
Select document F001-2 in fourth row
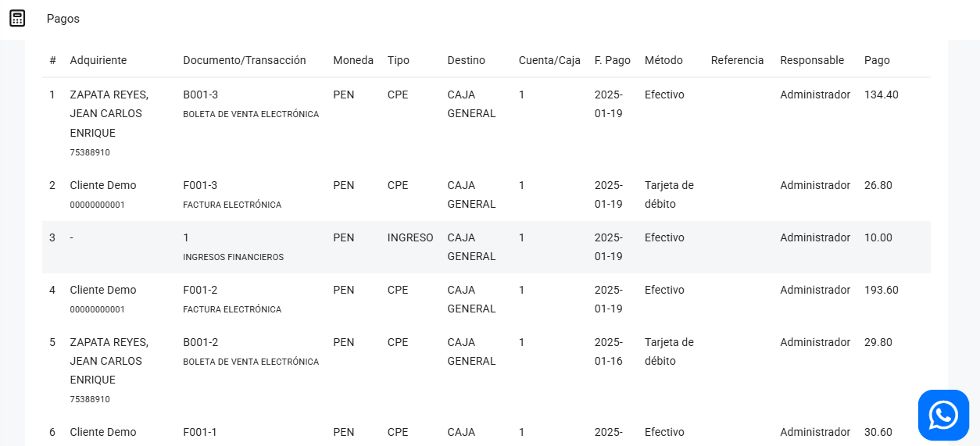click(200, 290)
